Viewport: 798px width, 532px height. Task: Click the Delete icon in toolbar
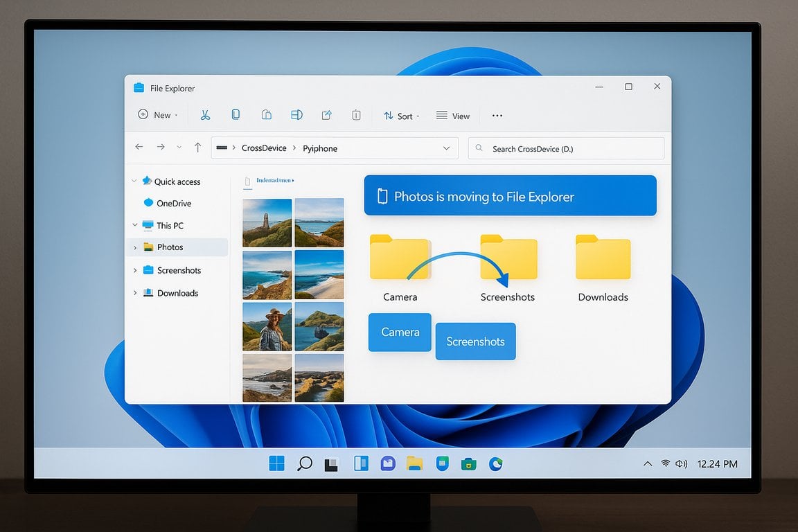coord(356,115)
